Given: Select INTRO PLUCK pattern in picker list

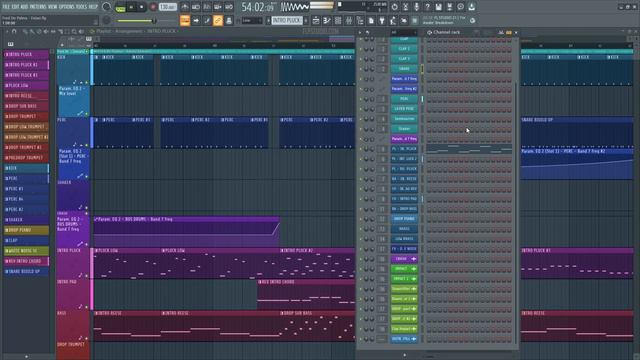Looking at the screenshot, I should (26, 54).
